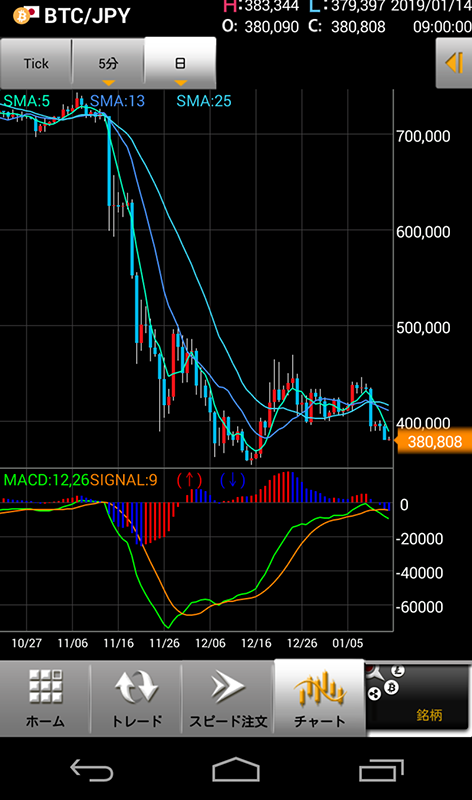The image size is (472, 800).
Task: Expand the side panel arrow button
Action: pyautogui.click(x=454, y=63)
